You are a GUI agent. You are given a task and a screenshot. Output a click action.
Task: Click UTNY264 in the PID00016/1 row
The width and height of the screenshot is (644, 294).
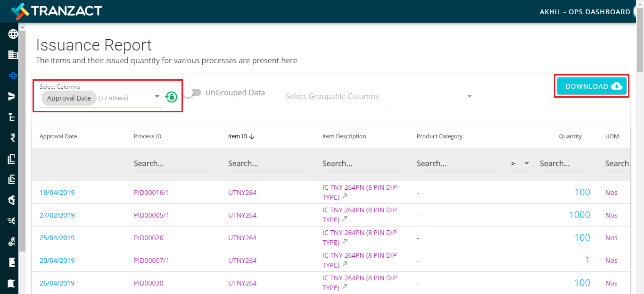coord(242,193)
